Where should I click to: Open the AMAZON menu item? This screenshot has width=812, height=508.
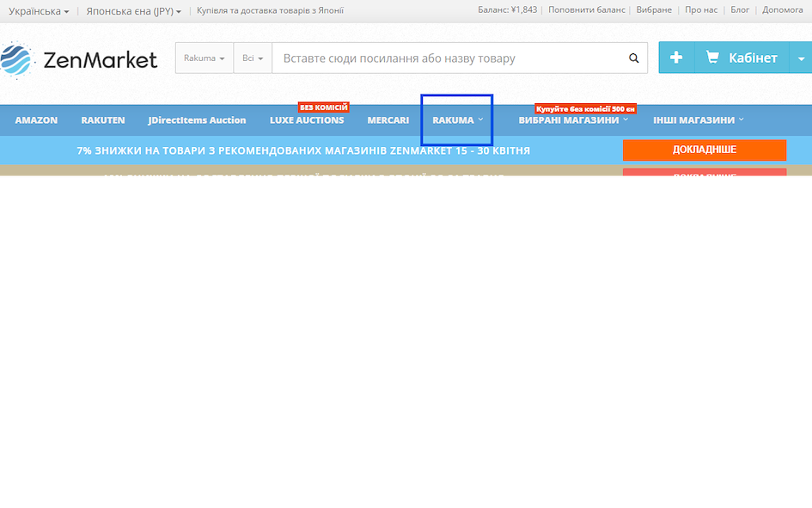point(36,120)
